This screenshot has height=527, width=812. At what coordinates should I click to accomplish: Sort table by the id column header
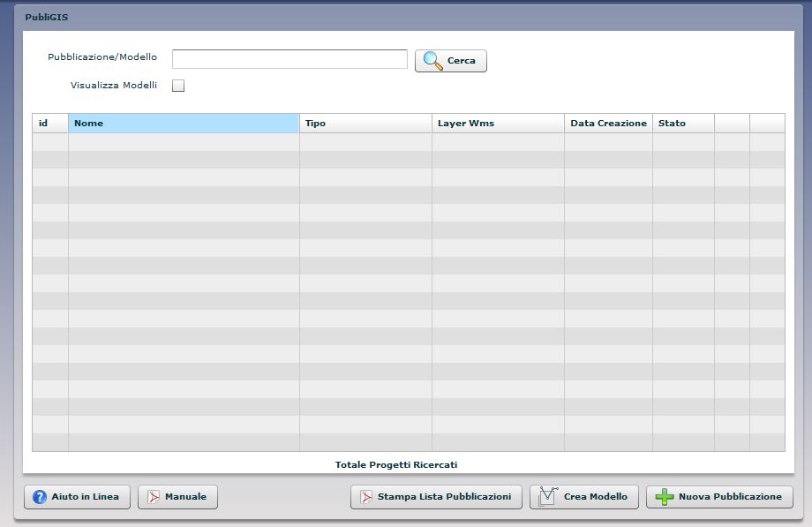tap(50, 124)
